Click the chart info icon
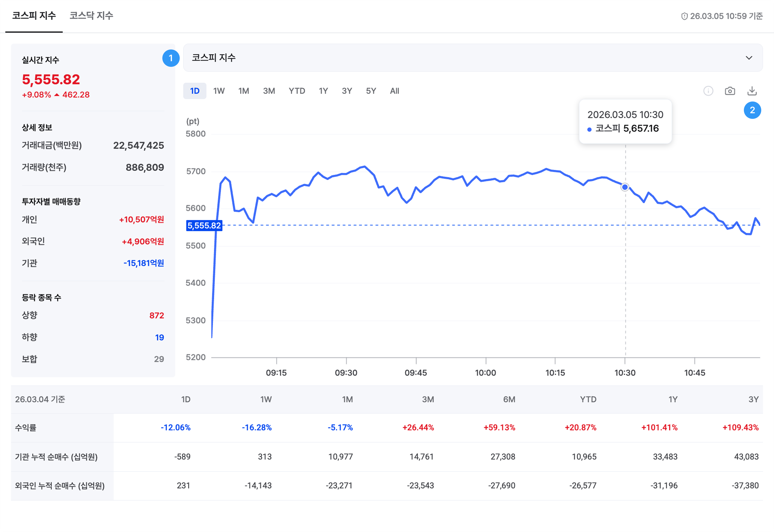Image resolution: width=774 pixels, height=532 pixels. (708, 91)
